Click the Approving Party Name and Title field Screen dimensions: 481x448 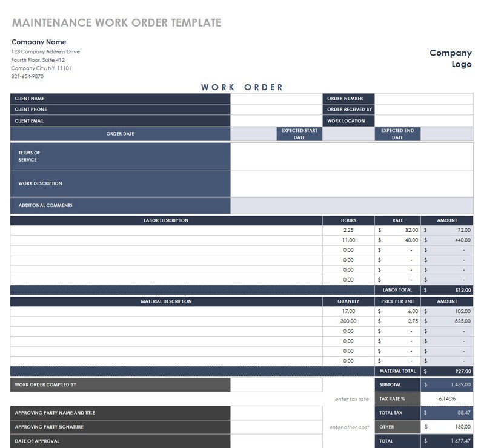click(276, 413)
